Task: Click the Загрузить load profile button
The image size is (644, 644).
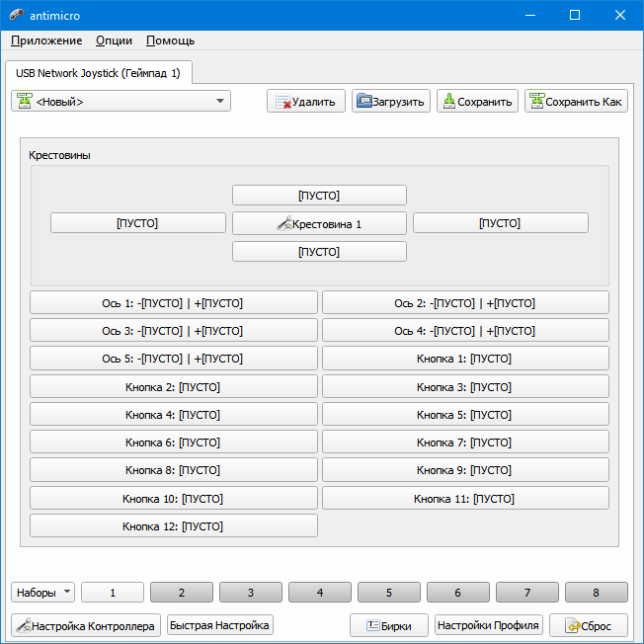Action: [390, 101]
